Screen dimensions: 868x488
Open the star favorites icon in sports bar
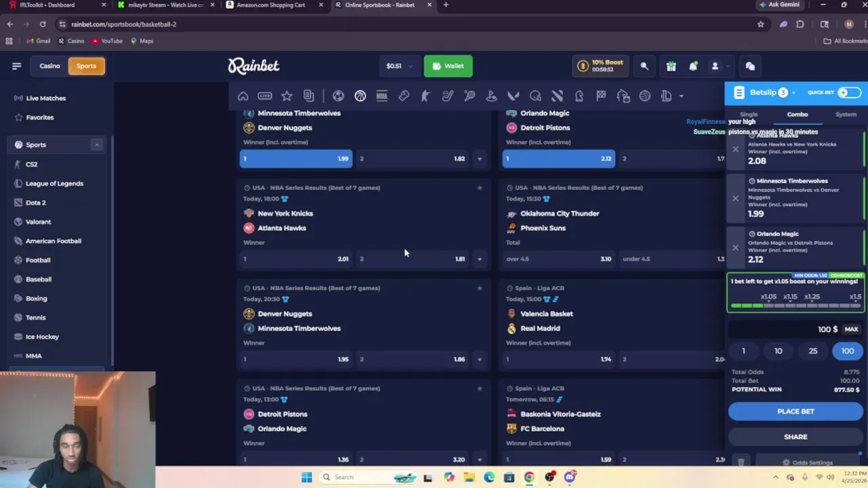click(x=287, y=96)
